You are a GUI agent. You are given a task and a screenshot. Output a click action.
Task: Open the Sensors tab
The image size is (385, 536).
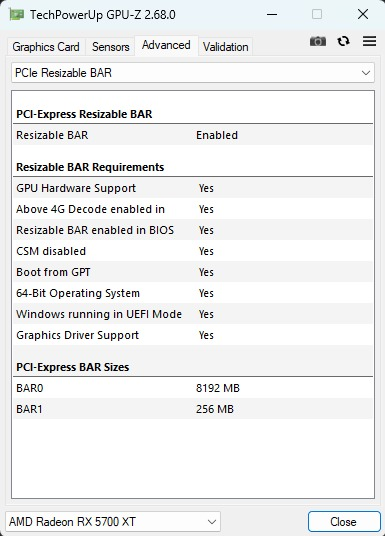(110, 47)
